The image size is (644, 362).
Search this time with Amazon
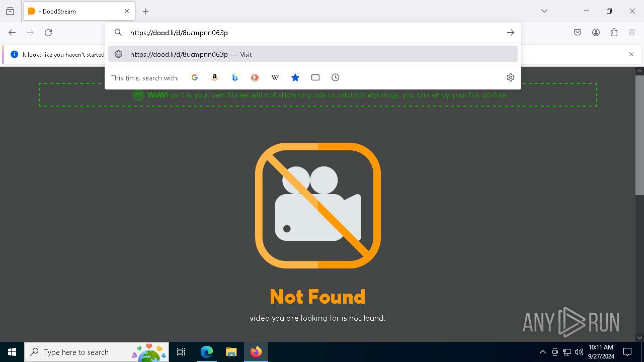click(x=215, y=77)
